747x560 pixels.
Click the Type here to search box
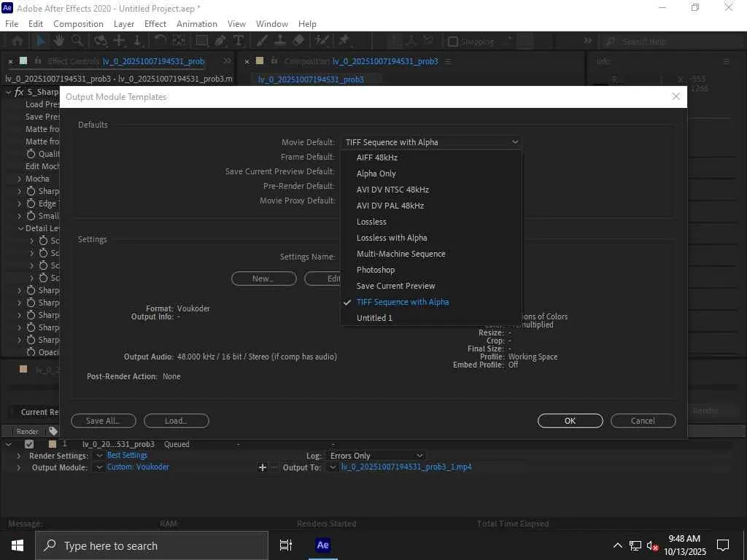click(152, 545)
